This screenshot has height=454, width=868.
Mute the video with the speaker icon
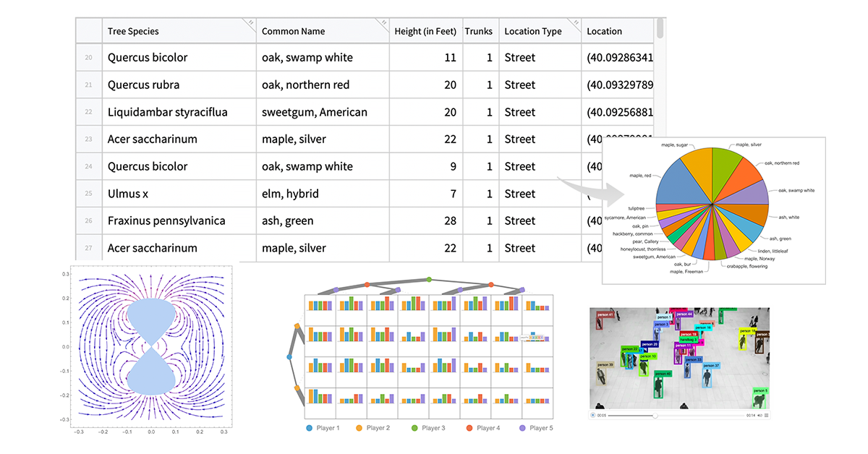point(759,416)
